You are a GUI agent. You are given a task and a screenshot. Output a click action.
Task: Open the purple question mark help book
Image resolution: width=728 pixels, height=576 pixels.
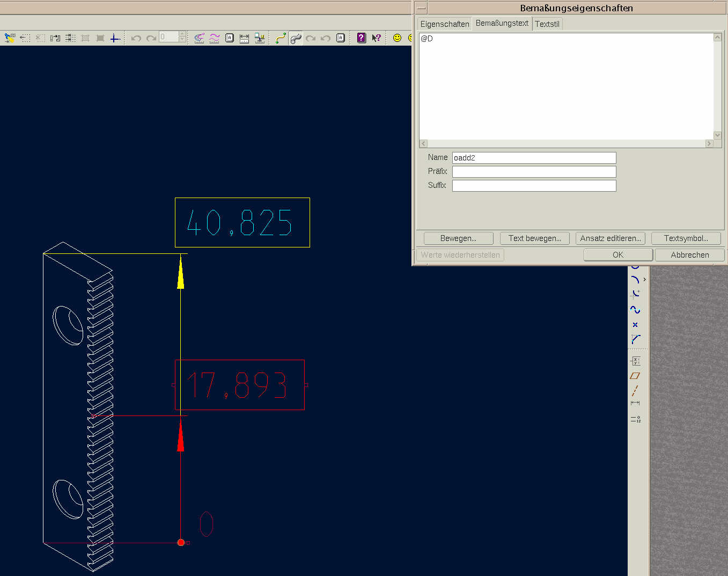click(362, 38)
